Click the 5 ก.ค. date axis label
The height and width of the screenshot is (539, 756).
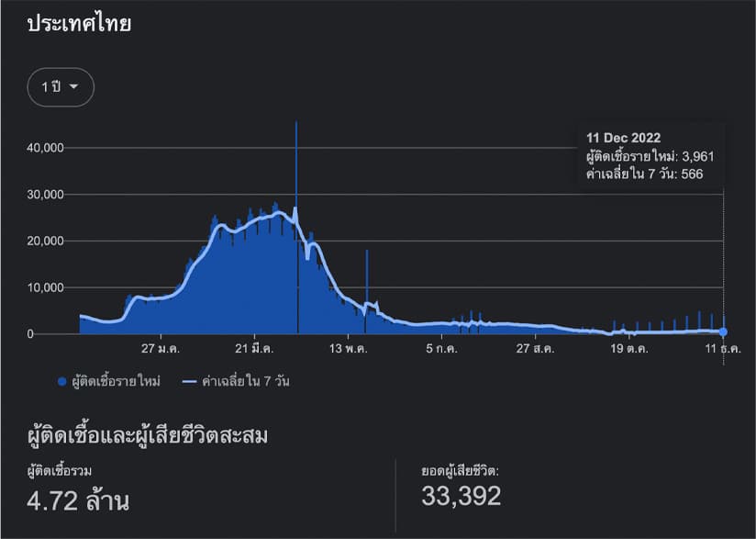[x=441, y=348]
